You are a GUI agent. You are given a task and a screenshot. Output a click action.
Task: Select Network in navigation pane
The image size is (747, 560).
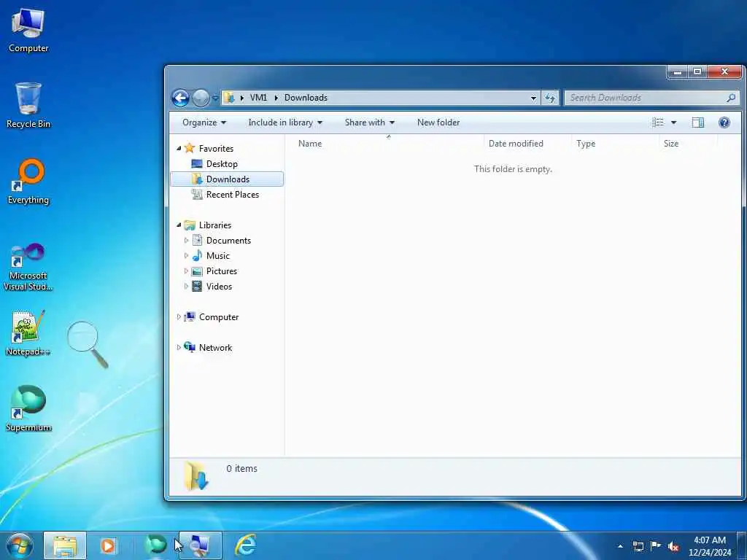pyautogui.click(x=215, y=348)
